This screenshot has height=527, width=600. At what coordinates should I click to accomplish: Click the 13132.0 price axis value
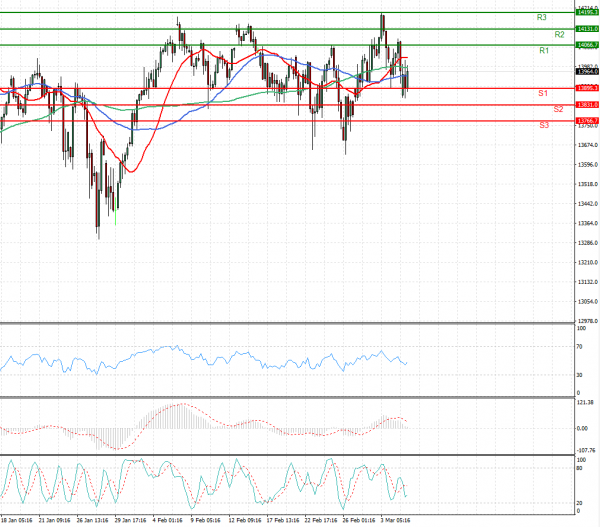click(588, 282)
